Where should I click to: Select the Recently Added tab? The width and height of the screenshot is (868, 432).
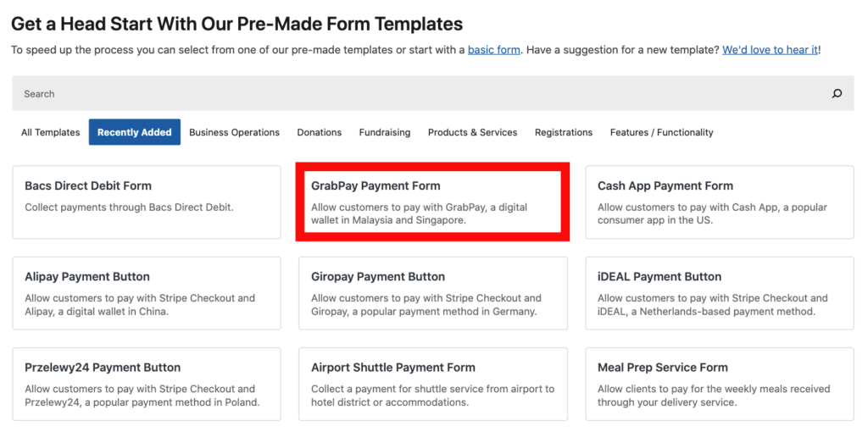pos(134,132)
